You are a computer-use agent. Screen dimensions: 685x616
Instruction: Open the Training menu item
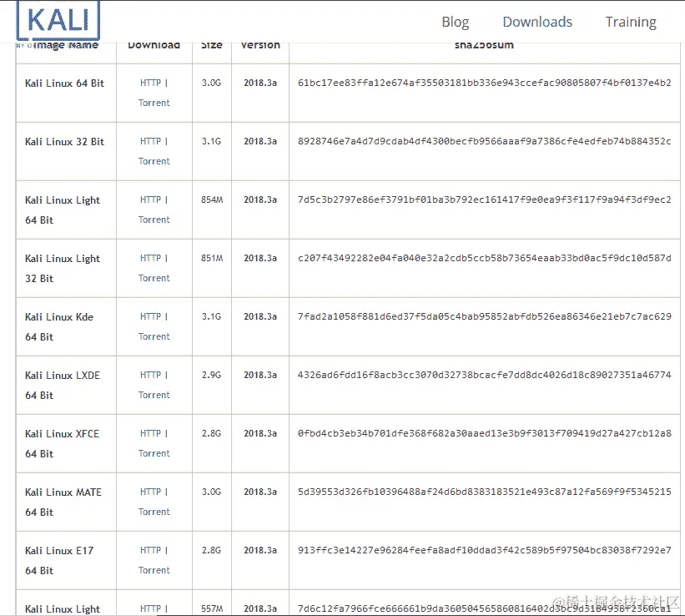coord(631,22)
